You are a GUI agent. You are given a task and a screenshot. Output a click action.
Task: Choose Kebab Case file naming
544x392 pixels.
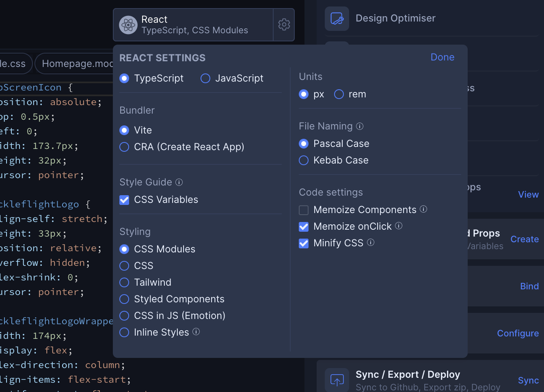[304, 160]
